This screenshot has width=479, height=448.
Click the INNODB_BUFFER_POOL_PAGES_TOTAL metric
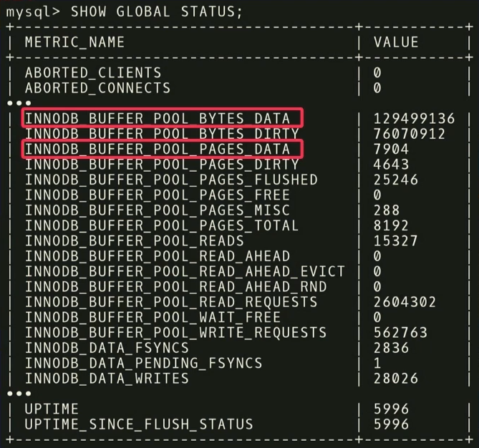(x=162, y=225)
